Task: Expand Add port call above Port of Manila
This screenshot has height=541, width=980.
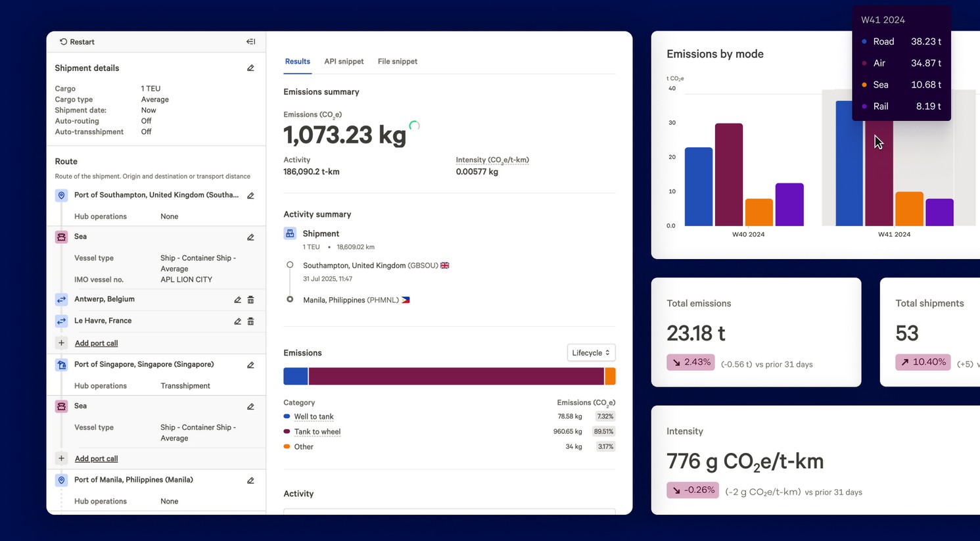Action: pyautogui.click(x=96, y=459)
